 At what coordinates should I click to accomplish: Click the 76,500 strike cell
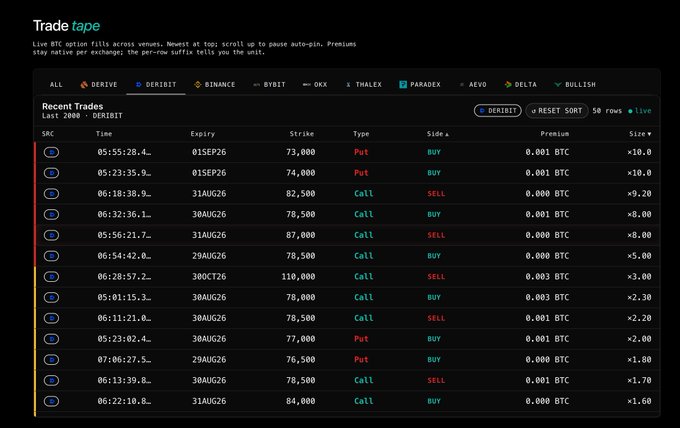coord(301,360)
